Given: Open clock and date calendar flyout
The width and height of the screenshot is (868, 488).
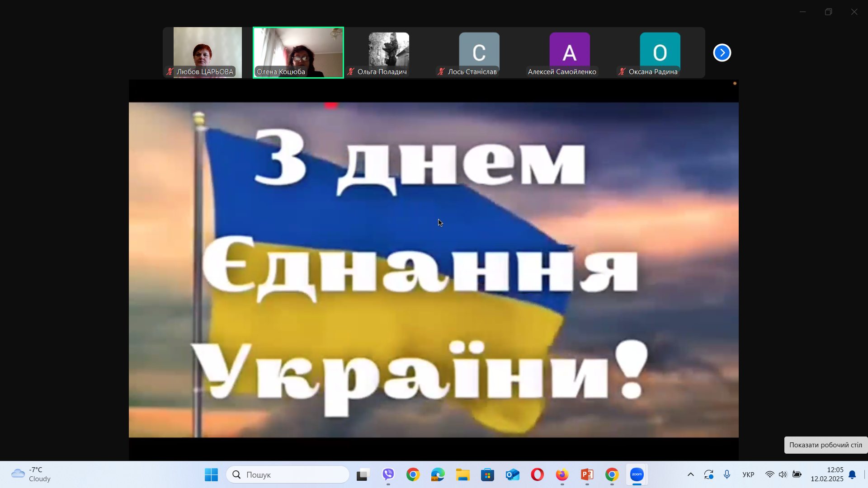Looking at the screenshot, I should pos(827,474).
